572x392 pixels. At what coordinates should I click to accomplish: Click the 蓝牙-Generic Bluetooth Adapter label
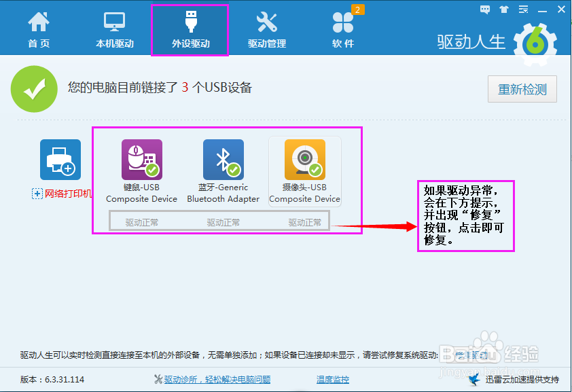[224, 193]
